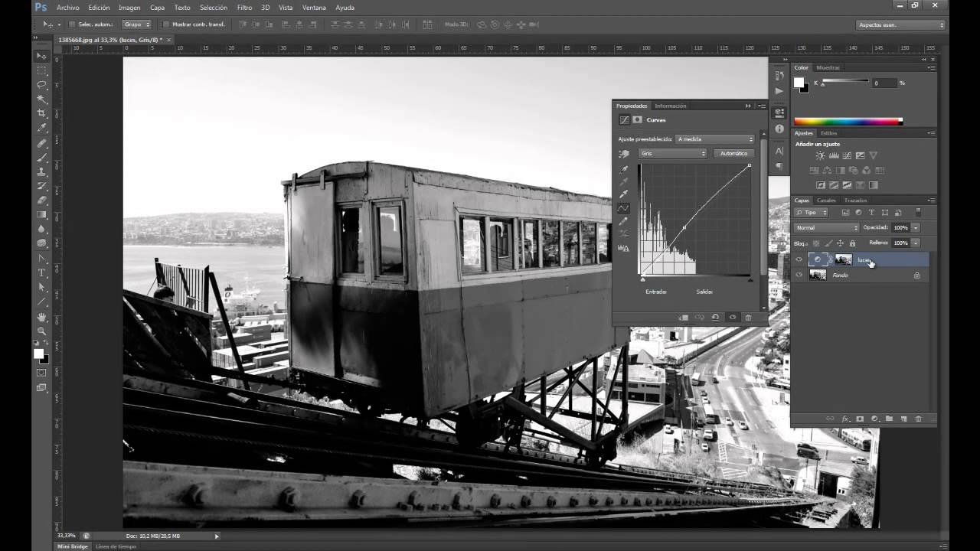Enable Mostrar contr. transf. checkbox
The height and width of the screenshot is (551, 980).
tap(166, 24)
